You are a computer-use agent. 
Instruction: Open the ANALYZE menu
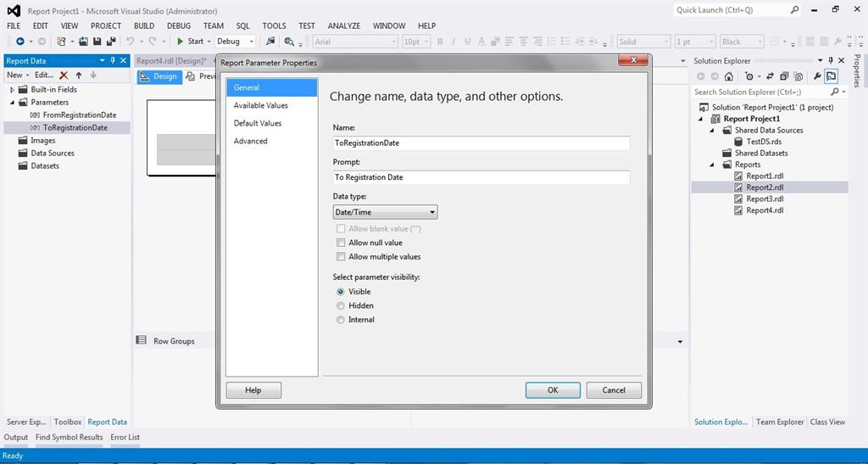[344, 26]
